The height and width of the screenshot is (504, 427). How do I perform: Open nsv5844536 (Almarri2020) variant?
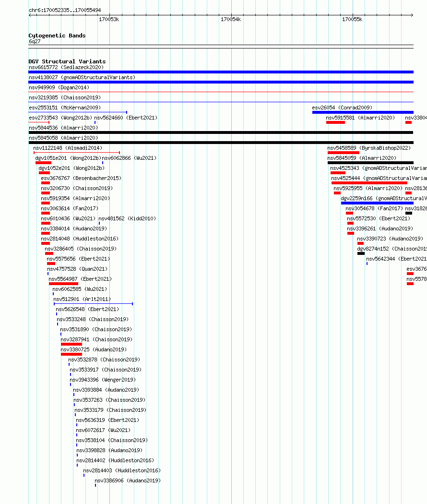point(63,128)
